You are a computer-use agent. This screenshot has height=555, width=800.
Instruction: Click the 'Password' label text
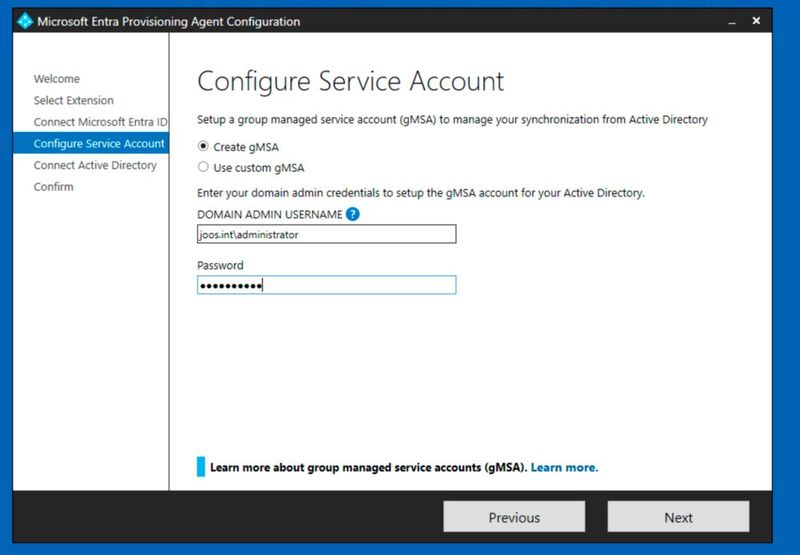[220, 265]
